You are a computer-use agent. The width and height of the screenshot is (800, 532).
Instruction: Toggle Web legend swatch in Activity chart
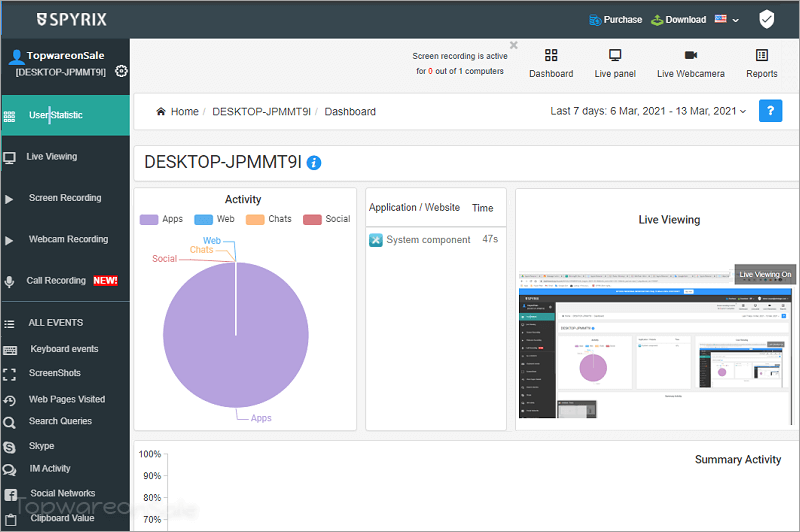pos(203,219)
